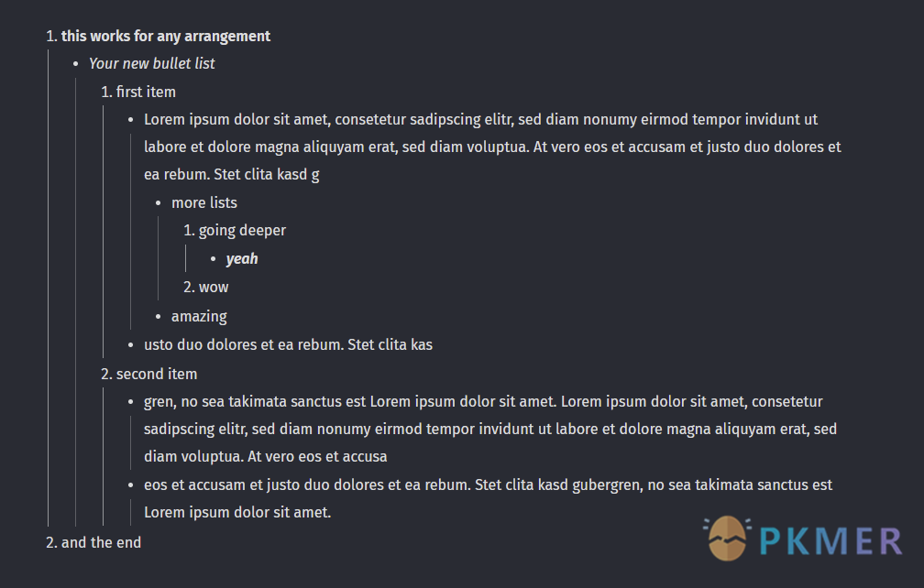Select the 'more lists' bullet
Viewport: 924px width, 588px height.
pyautogui.click(x=203, y=202)
